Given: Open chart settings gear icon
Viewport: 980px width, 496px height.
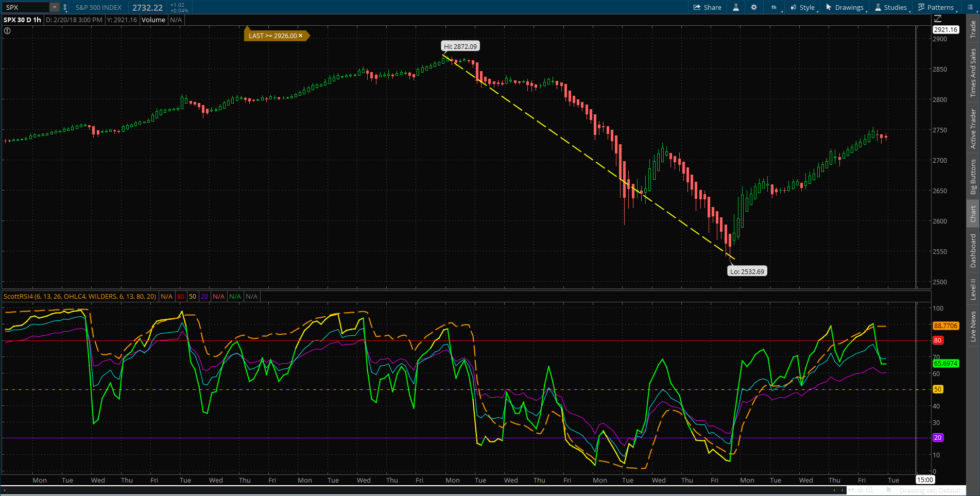Looking at the screenshot, I should (754, 7).
